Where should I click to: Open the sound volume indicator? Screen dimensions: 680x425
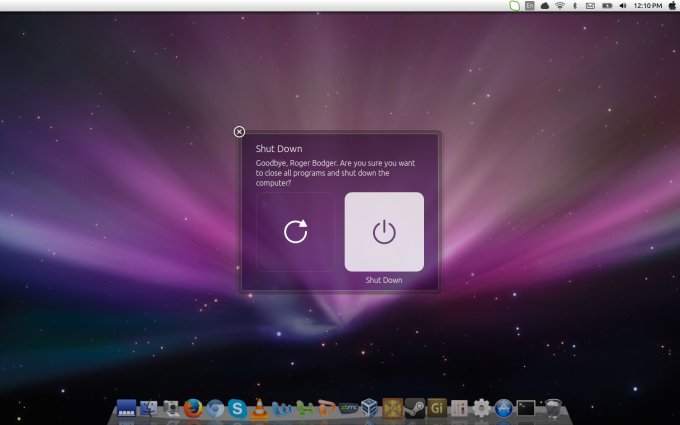click(x=623, y=6)
